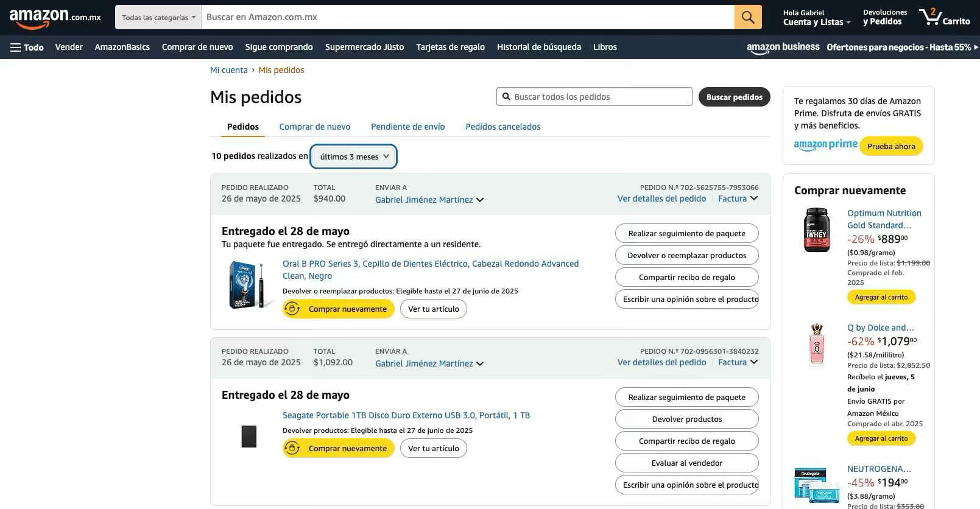
Task: Open the Seagate hard drive product image
Action: pos(249,436)
